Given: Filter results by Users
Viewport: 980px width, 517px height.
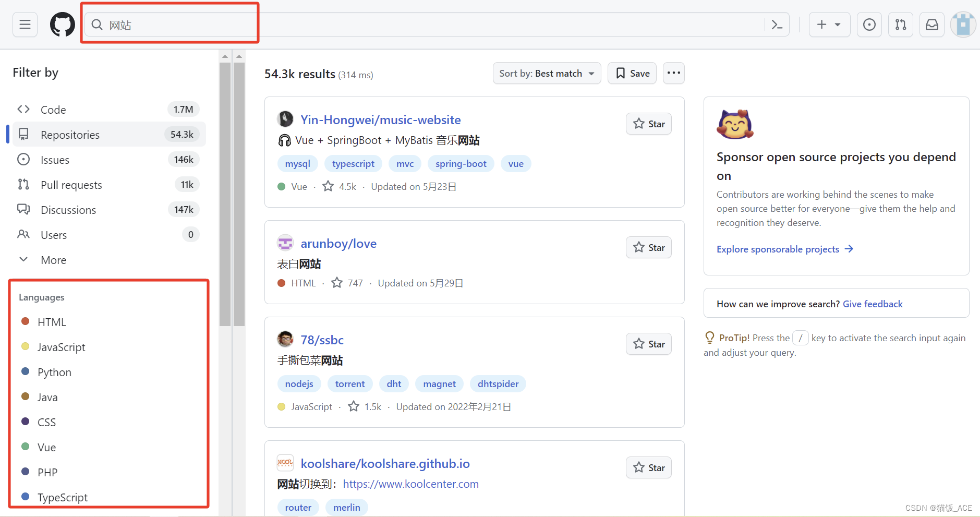Looking at the screenshot, I should coord(108,235).
